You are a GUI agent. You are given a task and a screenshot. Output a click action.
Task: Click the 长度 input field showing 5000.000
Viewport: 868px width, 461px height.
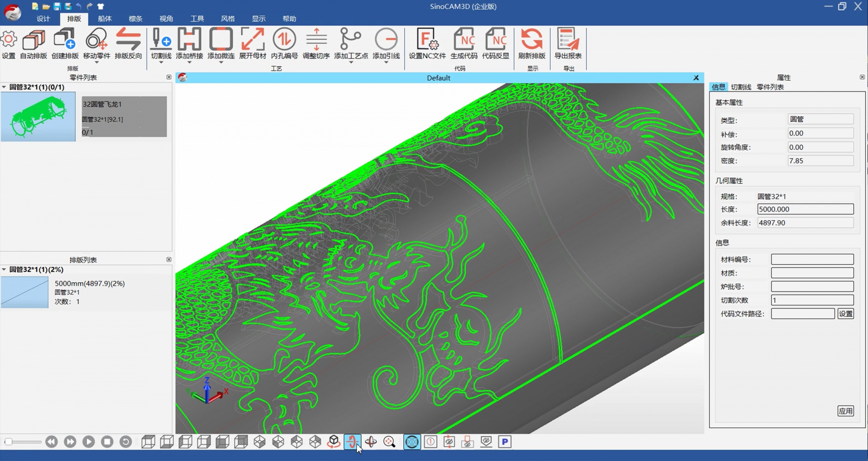pos(805,209)
